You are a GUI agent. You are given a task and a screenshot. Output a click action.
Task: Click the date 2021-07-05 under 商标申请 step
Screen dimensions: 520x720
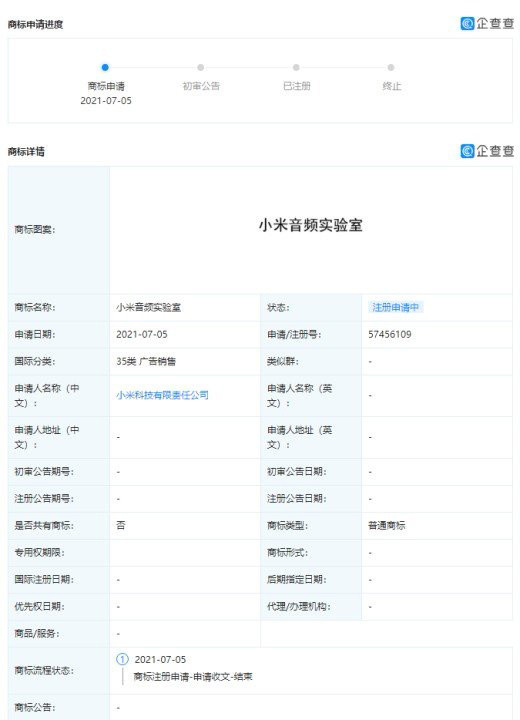106,101
